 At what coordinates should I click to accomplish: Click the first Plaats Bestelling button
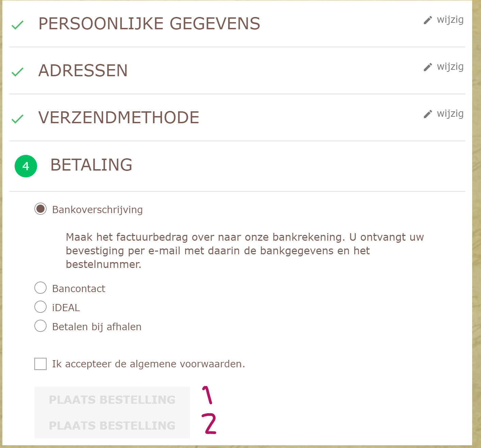(112, 400)
